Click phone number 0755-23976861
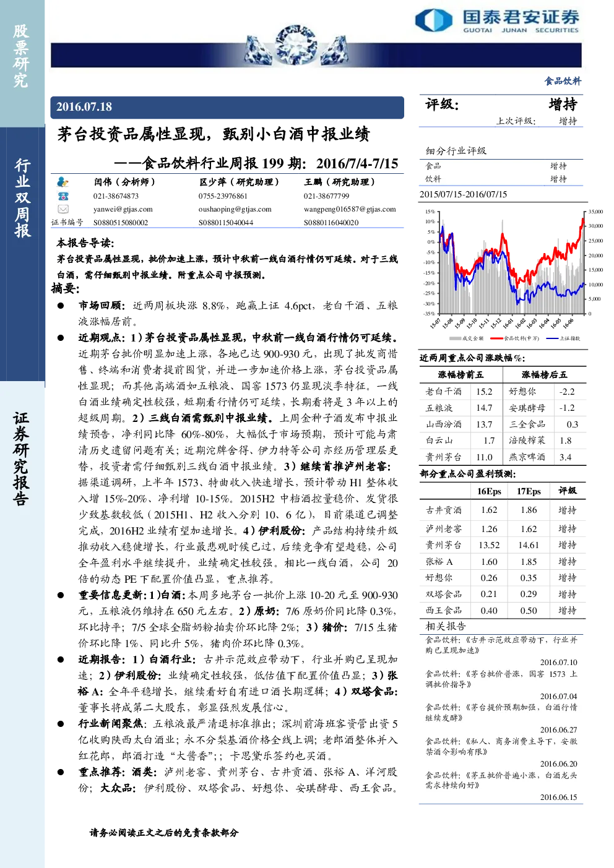The height and width of the screenshot is (868, 614). 222,196
